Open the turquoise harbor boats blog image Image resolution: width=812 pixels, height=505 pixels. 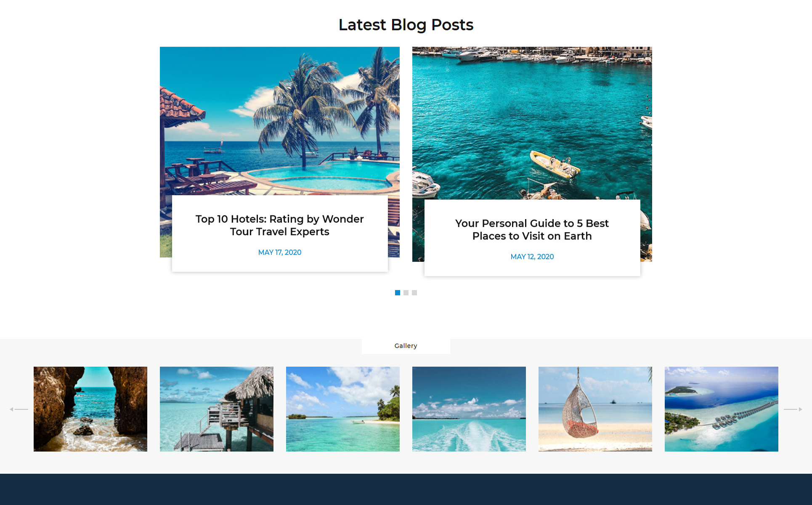532,123
